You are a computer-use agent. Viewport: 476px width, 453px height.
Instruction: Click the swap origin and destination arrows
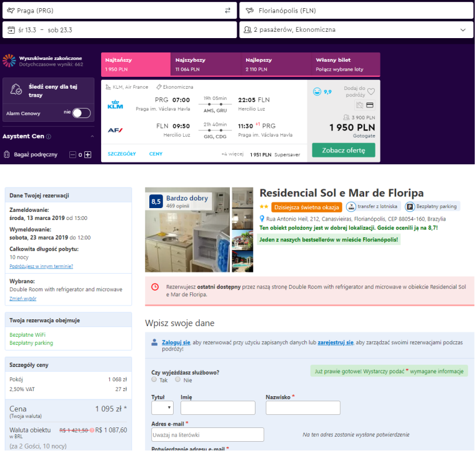(x=227, y=11)
